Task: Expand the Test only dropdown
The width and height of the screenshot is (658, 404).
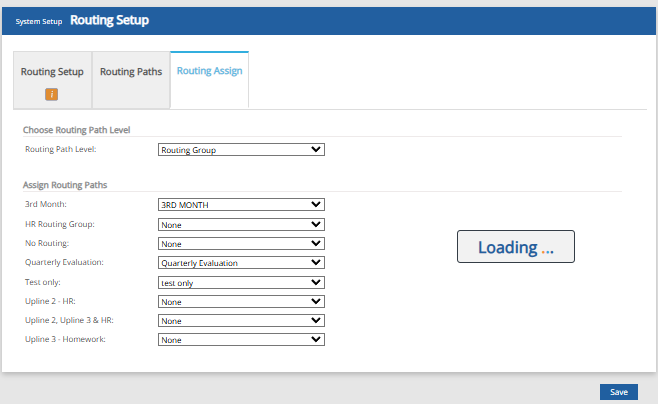Action: (241, 282)
